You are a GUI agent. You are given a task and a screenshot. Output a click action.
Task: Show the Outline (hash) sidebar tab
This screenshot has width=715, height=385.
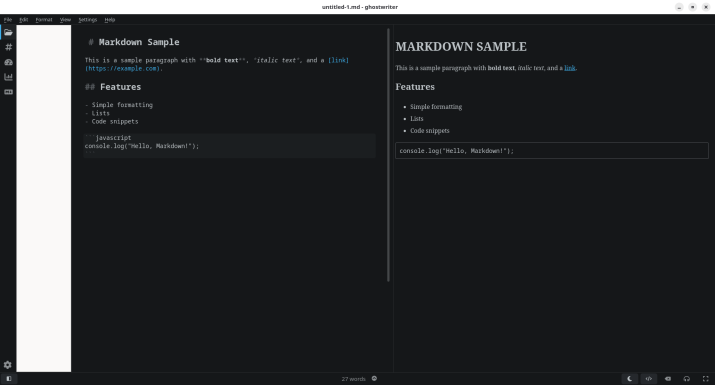pyautogui.click(x=8, y=47)
